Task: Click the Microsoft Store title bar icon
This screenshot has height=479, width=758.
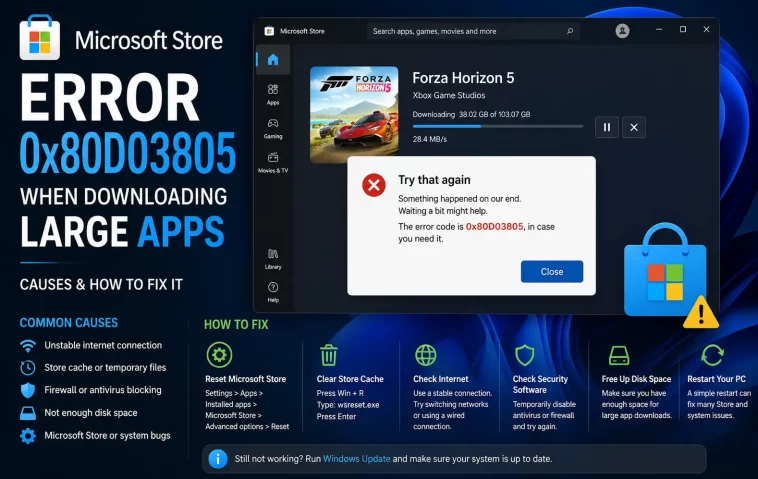Action: [x=269, y=31]
